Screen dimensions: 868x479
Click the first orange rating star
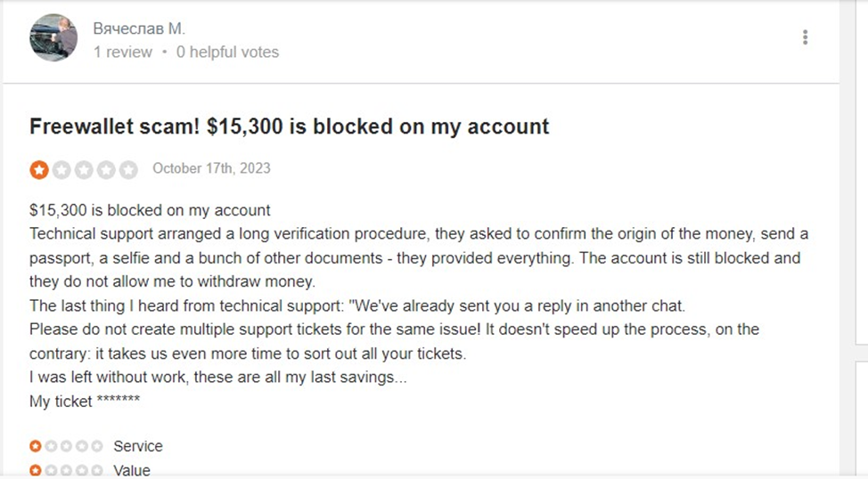coord(39,169)
